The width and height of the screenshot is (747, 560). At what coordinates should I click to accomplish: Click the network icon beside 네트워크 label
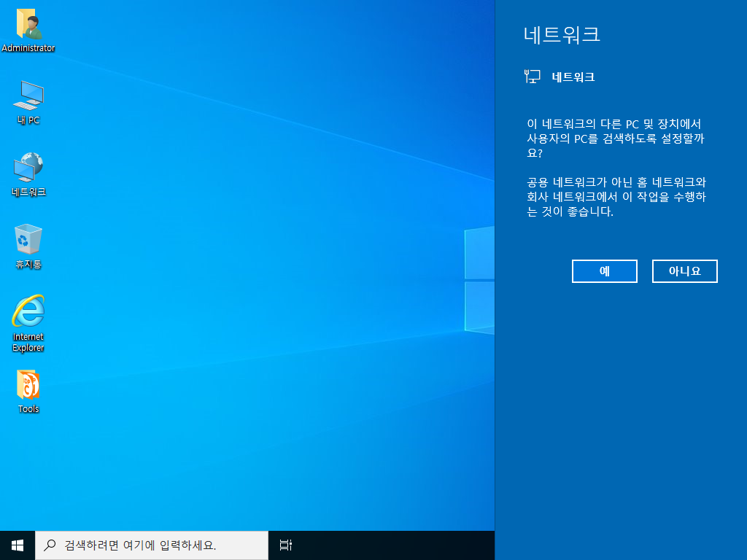(x=532, y=77)
